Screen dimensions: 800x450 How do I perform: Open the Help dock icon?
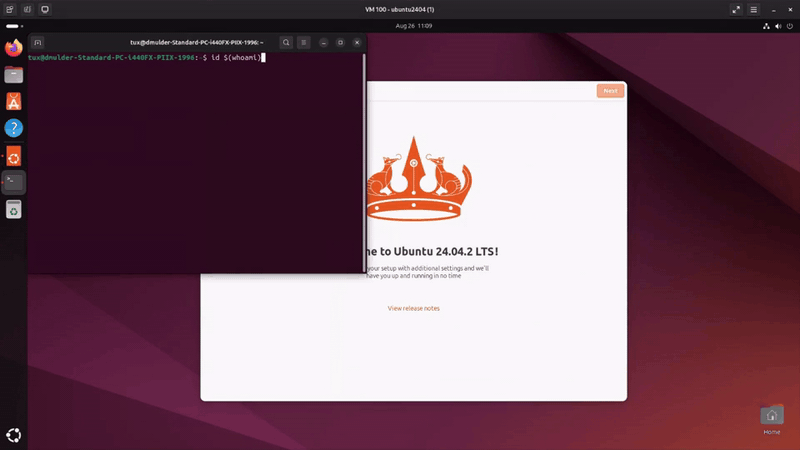click(x=14, y=128)
